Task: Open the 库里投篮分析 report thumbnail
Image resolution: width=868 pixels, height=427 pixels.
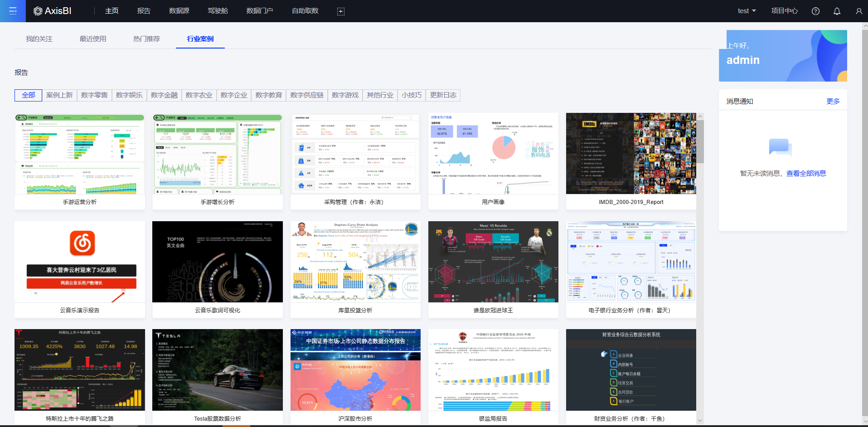Action: (355, 262)
